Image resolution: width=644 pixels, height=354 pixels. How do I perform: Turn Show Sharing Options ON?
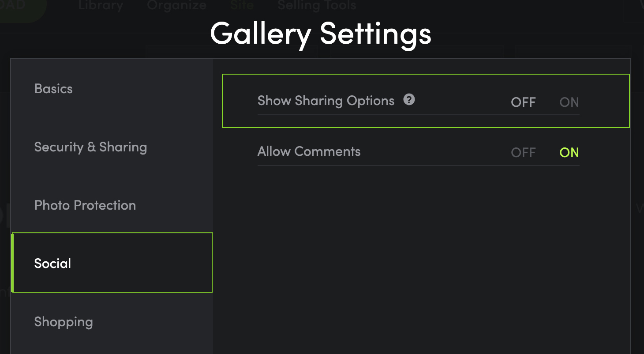569,102
